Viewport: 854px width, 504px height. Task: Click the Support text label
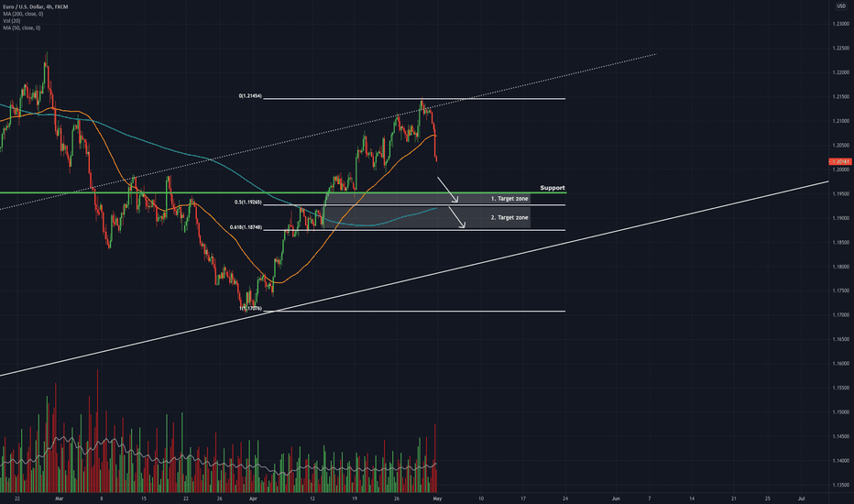(x=553, y=188)
